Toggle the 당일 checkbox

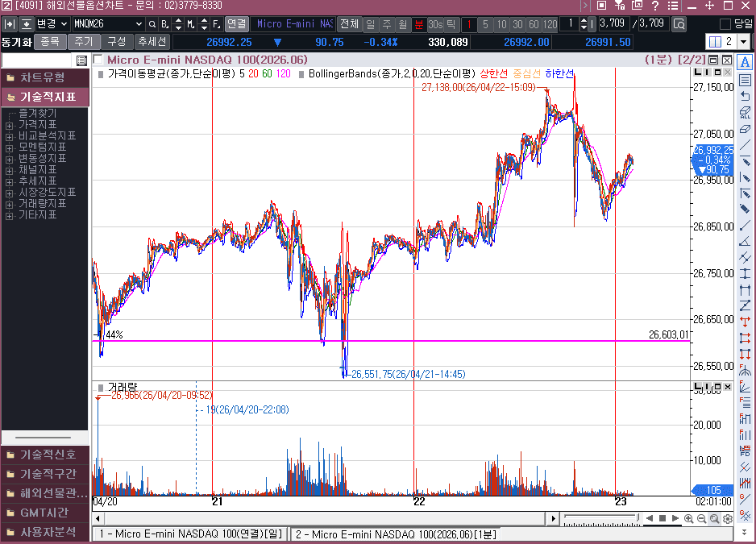(x=725, y=24)
